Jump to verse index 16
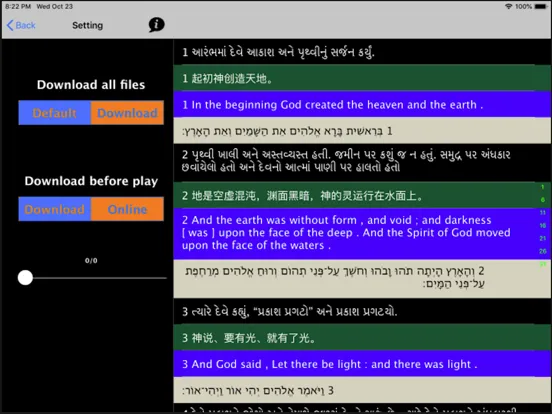The image size is (552, 414). 543,225
